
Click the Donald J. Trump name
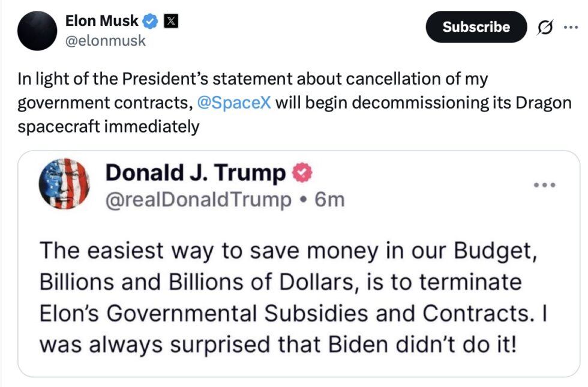196,173
